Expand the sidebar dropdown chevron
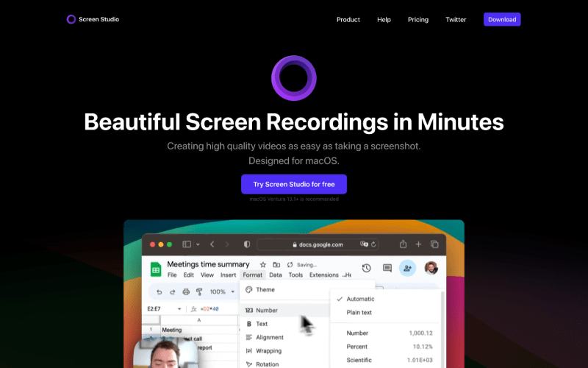 click(198, 244)
